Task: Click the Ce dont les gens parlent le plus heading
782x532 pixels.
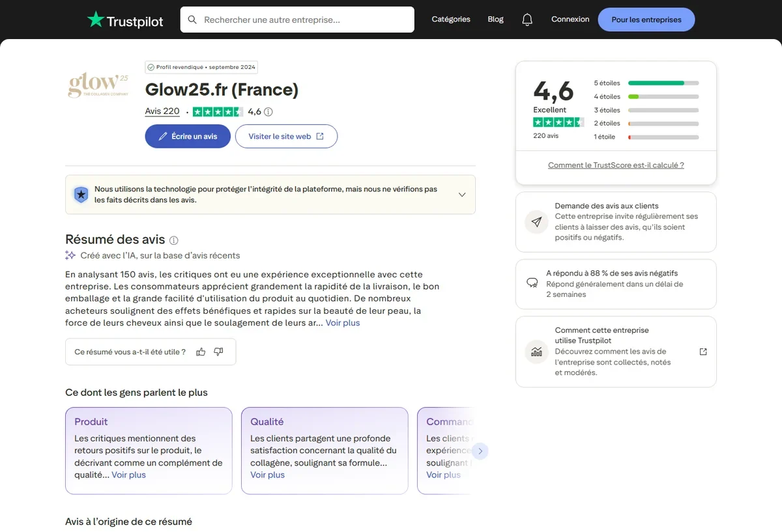Action: coord(136,393)
